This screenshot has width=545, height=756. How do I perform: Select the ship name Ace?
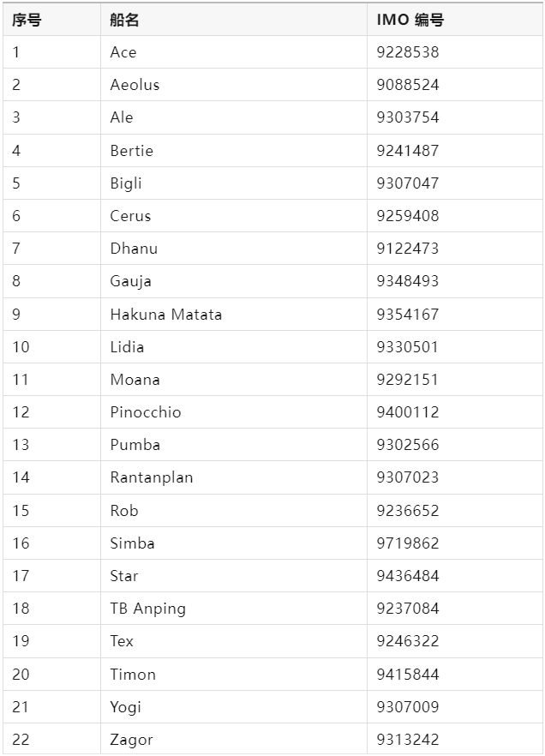[x=123, y=52]
